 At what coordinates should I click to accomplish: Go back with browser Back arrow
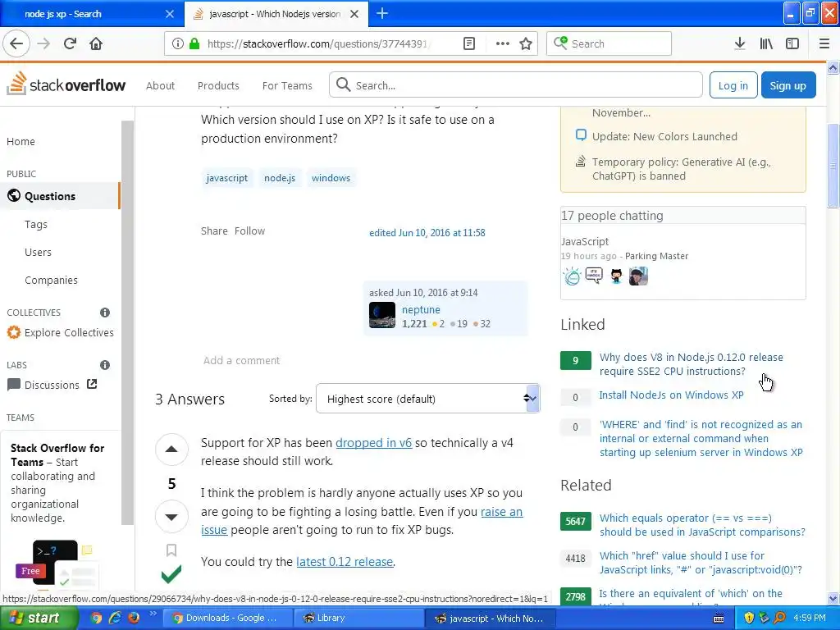coord(16,43)
